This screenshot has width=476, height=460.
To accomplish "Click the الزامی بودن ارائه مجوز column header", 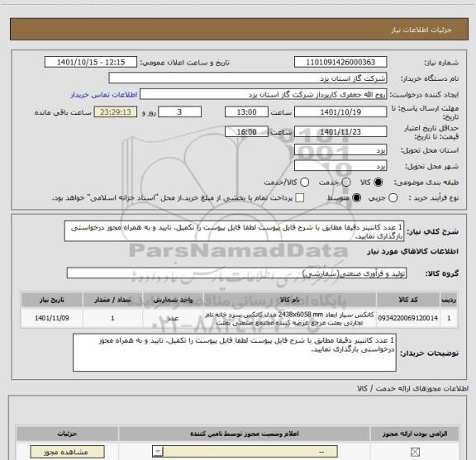I will 415,434.
